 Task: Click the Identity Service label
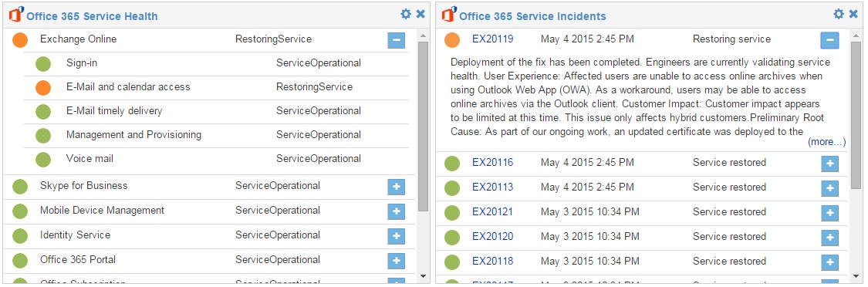pos(75,235)
